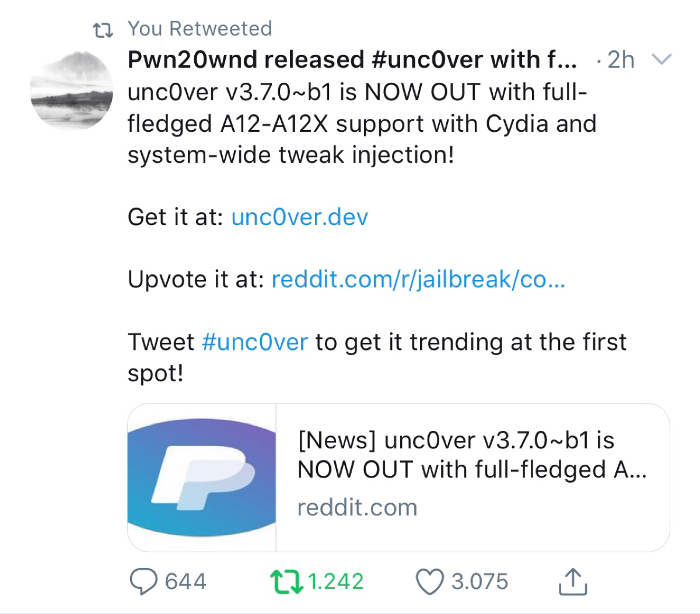Click the small retweet icon beside You Retweeted

click(103, 30)
